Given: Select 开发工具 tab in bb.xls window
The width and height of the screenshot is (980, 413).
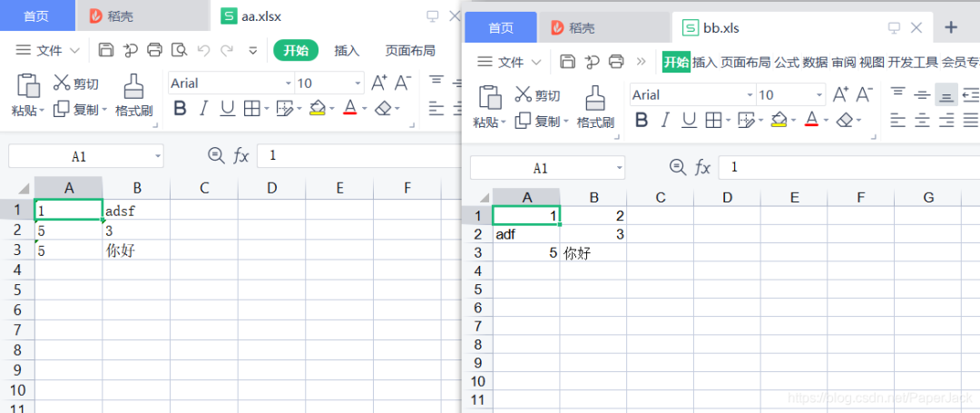Looking at the screenshot, I should click(x=913, y=62).
